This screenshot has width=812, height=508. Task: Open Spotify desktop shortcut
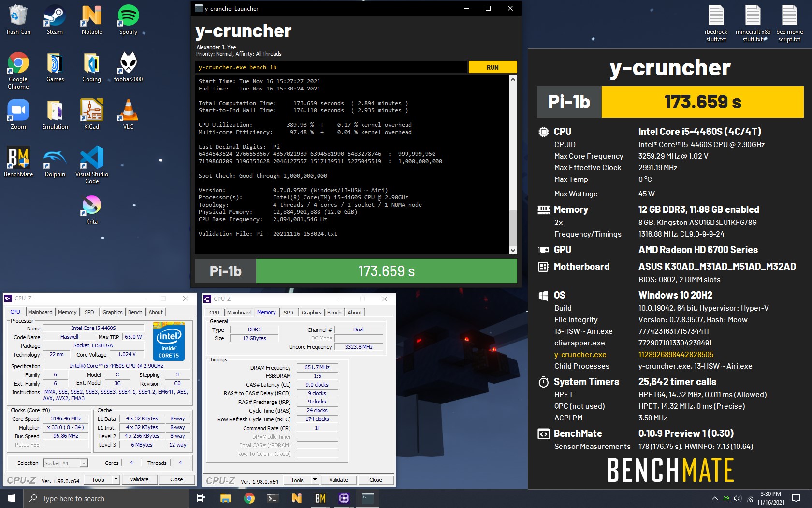coord(128,19)
